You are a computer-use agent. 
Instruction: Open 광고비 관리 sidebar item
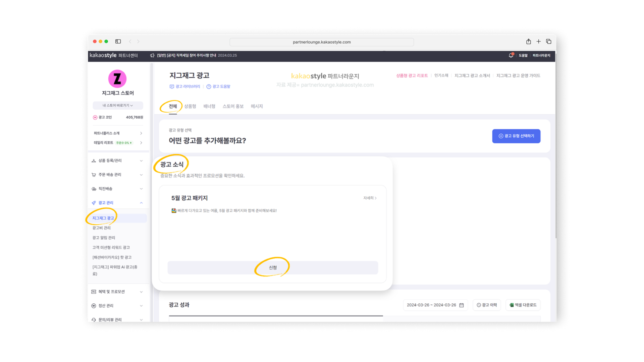point(102,228)
